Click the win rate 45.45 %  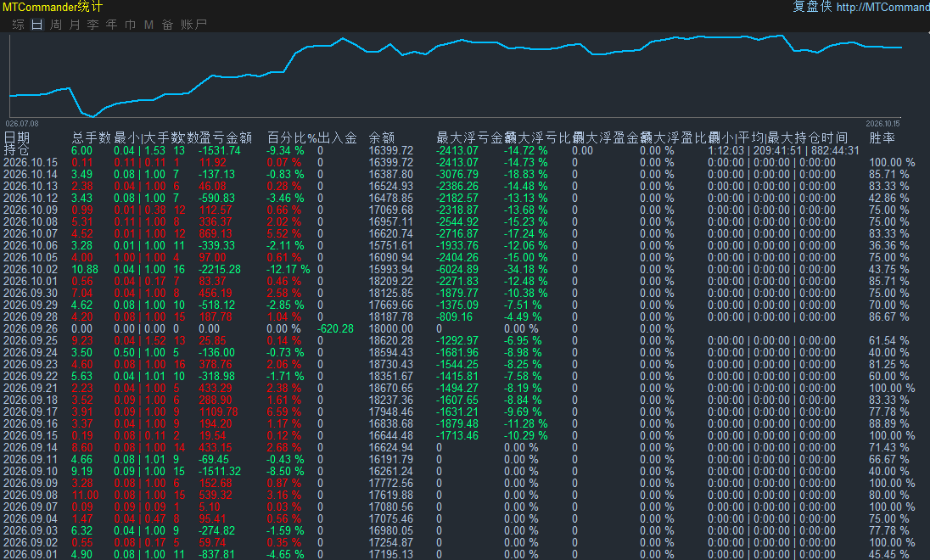[889, 554]
